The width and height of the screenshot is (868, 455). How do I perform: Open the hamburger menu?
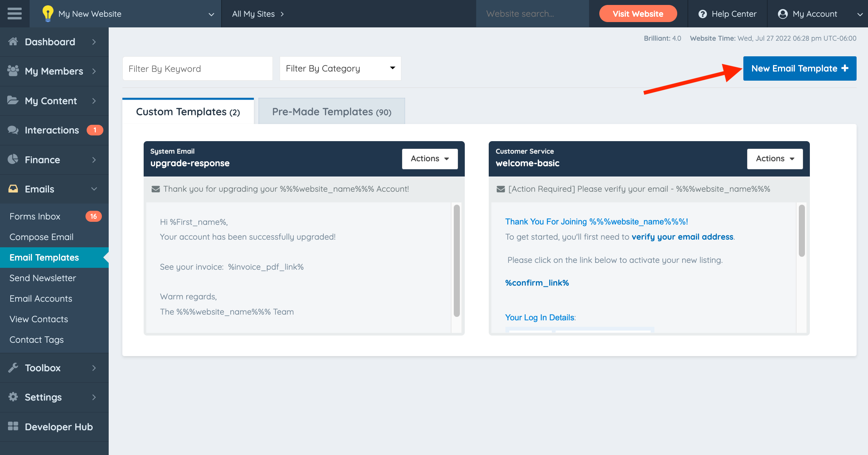(x=14, y=14)
